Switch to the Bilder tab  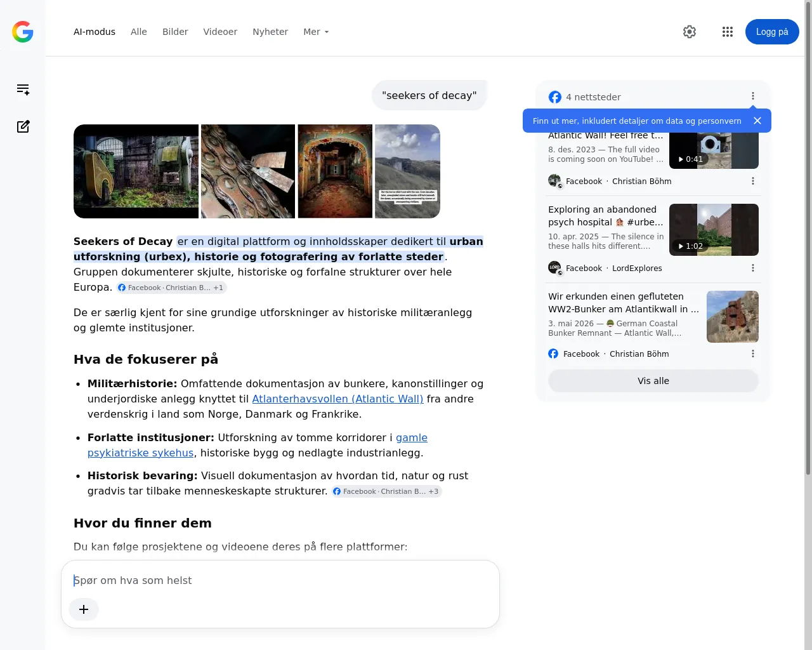[175, 32]
